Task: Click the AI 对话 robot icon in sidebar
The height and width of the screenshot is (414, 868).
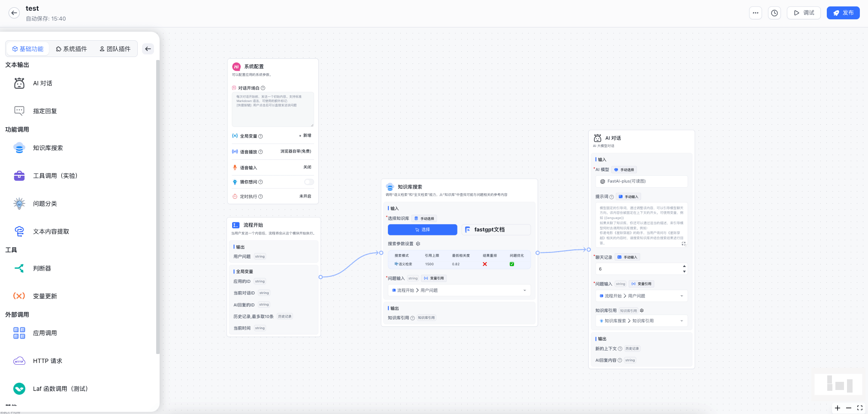Action: [x=19, y=83]
